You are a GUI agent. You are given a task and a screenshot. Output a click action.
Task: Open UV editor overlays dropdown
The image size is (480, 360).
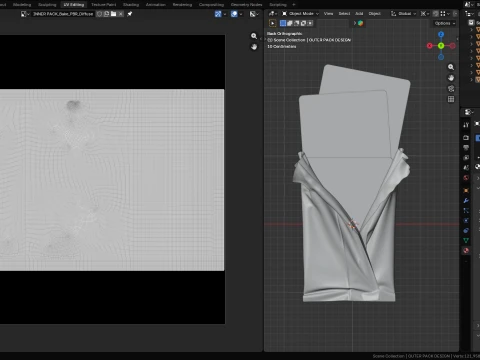click(241, 14)
